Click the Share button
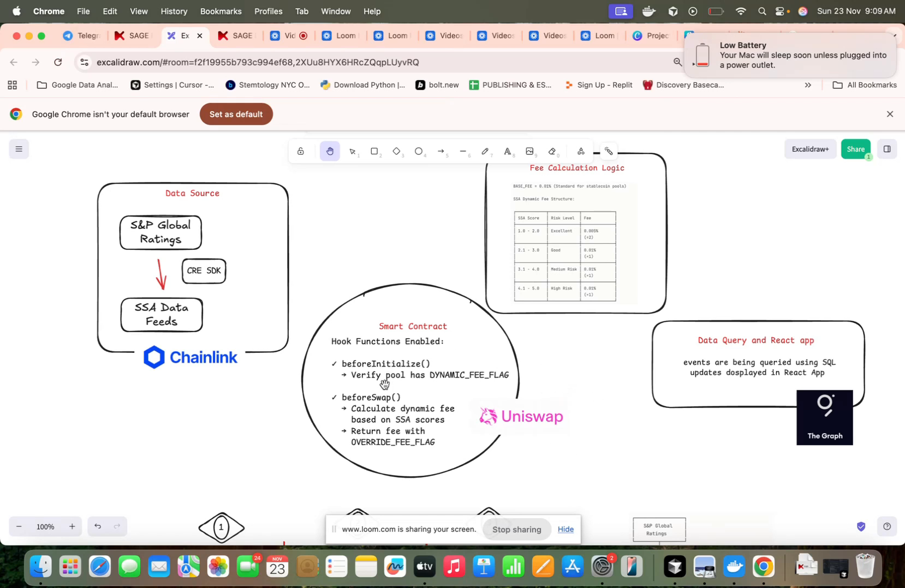Screen dimensions: 905x588 click(x=855, y=149)
